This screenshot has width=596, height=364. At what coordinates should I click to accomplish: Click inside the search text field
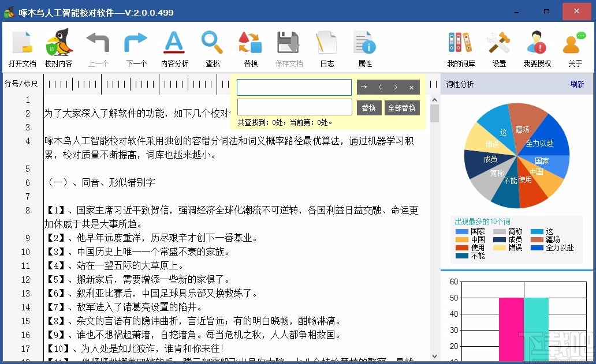(294, 87)
